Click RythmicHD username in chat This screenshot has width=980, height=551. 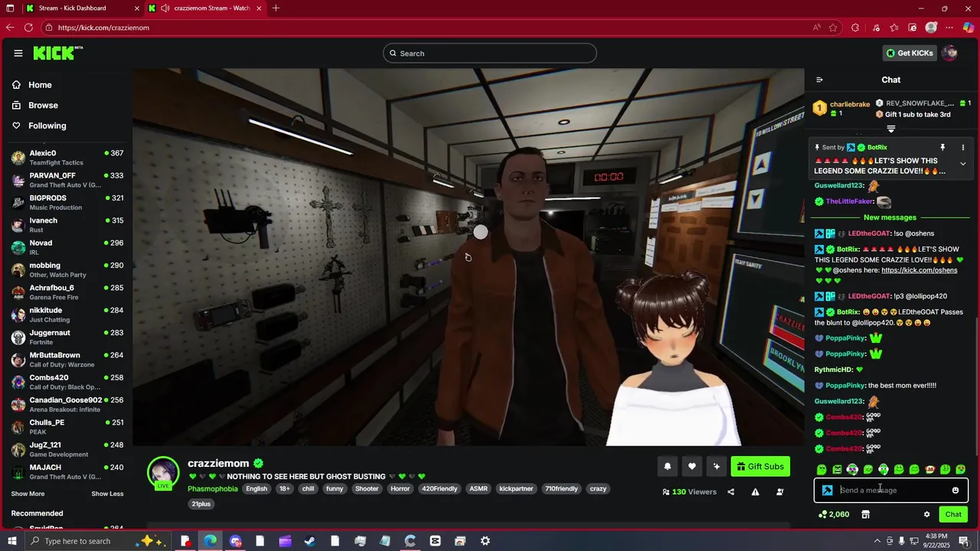pyautogui.click(x=834, y=370)
